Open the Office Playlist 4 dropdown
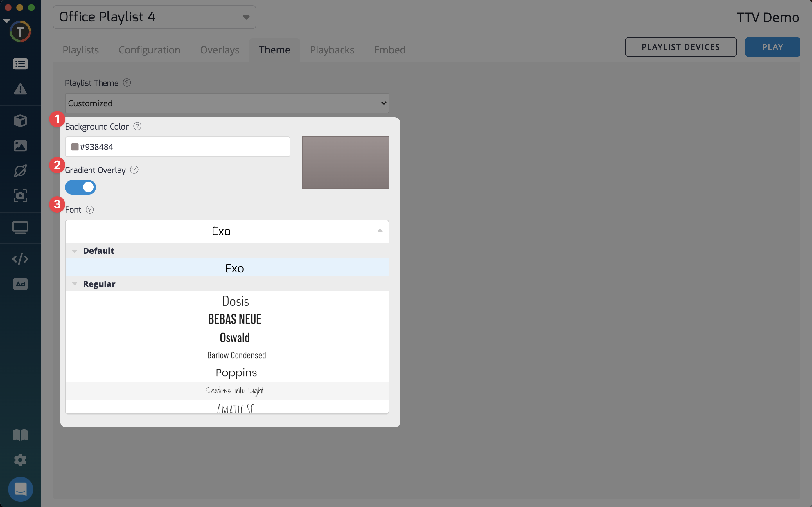 (x=154, y=17)
